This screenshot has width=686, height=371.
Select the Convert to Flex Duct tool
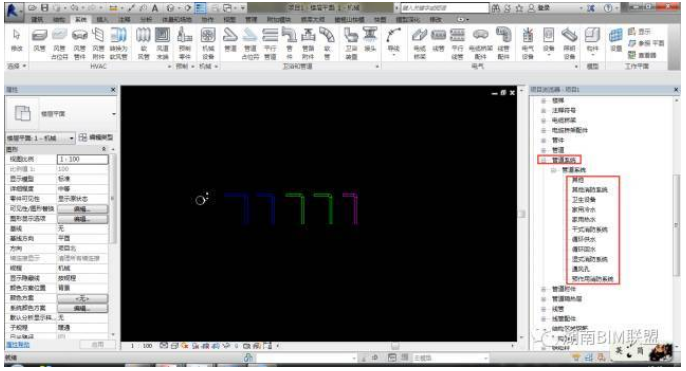click(x=118, y=43)
